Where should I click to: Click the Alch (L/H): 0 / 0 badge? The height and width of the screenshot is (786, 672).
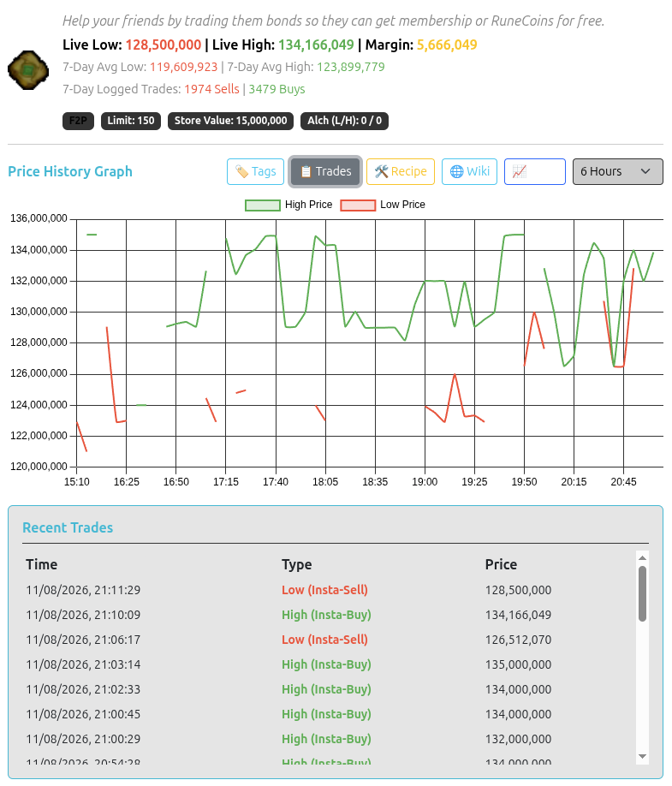click(x=344, y=121)
